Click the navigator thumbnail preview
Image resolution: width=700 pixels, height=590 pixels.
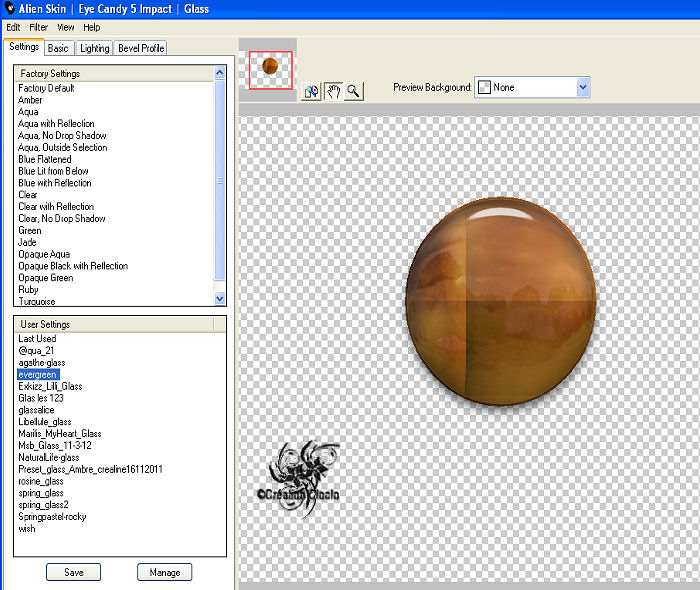[x=270, y=68]
